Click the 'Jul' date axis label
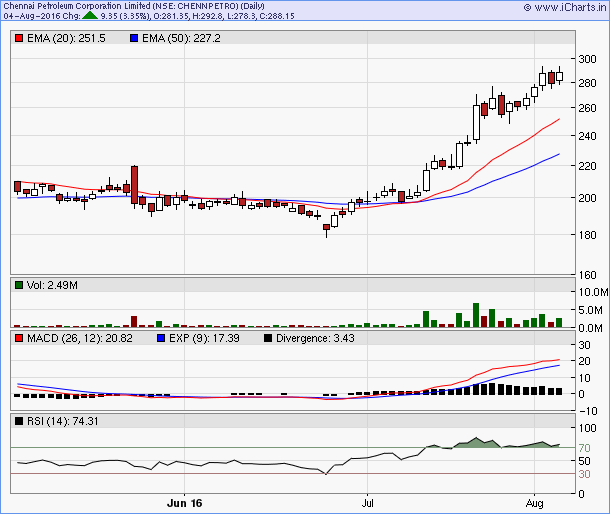The image size is (610, 514). click(367, 503)
